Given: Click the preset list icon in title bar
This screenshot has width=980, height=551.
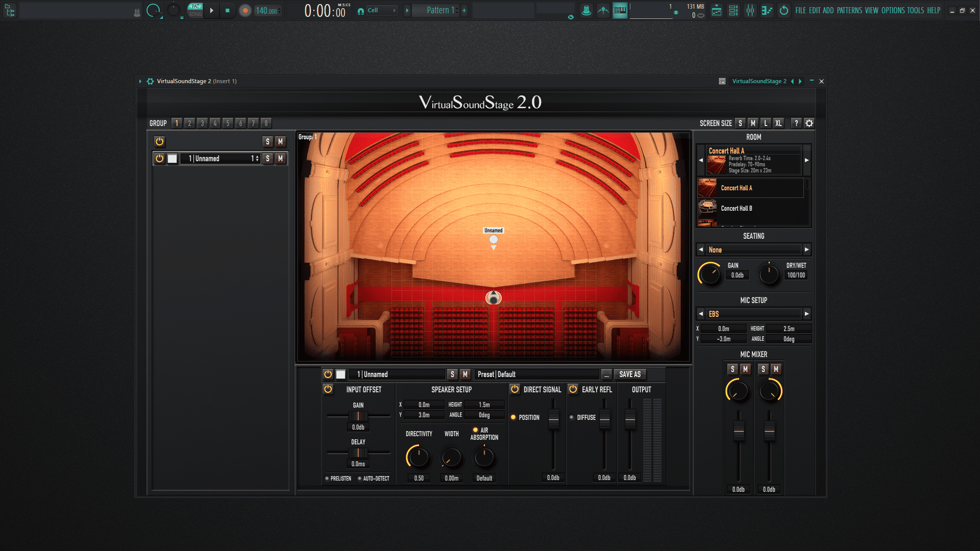Looking at the screenshot, I should [722, 81].
